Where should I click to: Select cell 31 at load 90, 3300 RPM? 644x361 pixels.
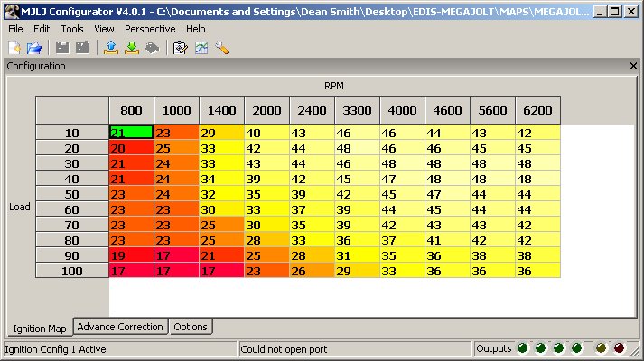[358, 255]
